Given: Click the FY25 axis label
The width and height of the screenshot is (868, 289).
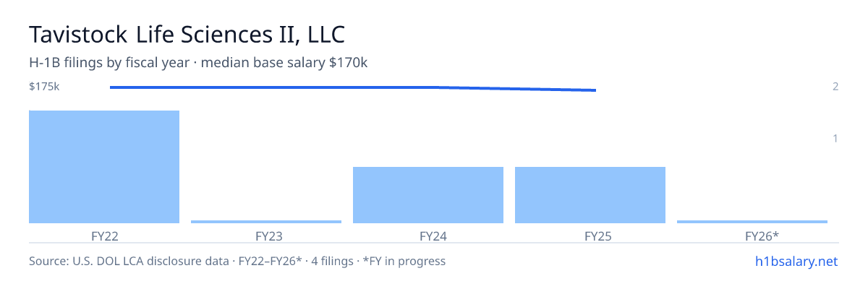Looking at the screenshot, I should 590,236.
